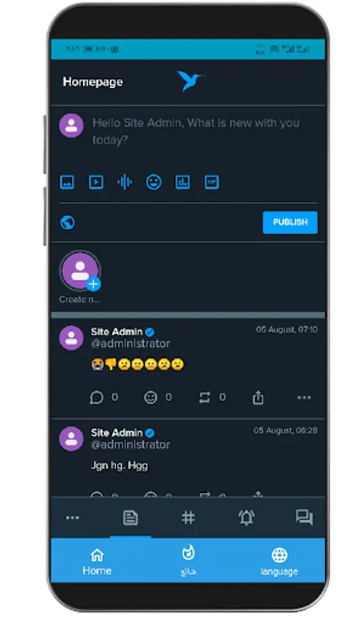Change app language from bottom bar
The image size is (364, 623).
point(279,561)
